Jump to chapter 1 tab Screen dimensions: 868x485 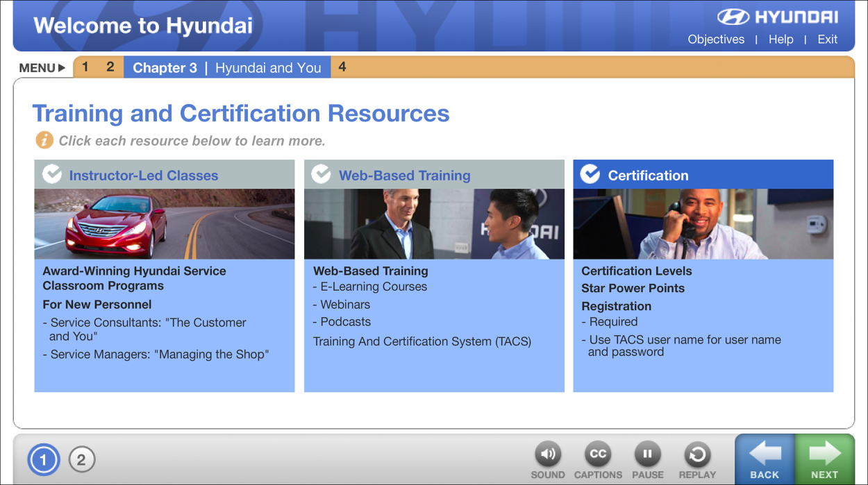coord(85,67)
